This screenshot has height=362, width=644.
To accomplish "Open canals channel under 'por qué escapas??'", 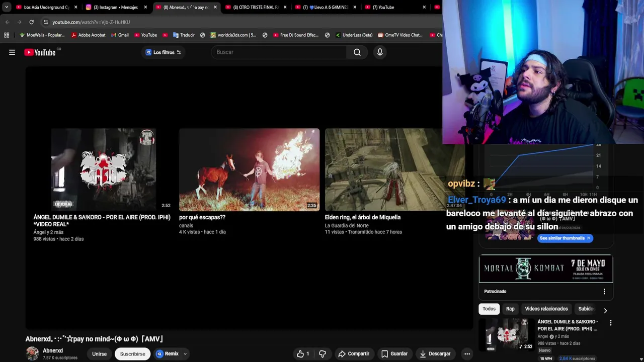I will click(186, 225).
